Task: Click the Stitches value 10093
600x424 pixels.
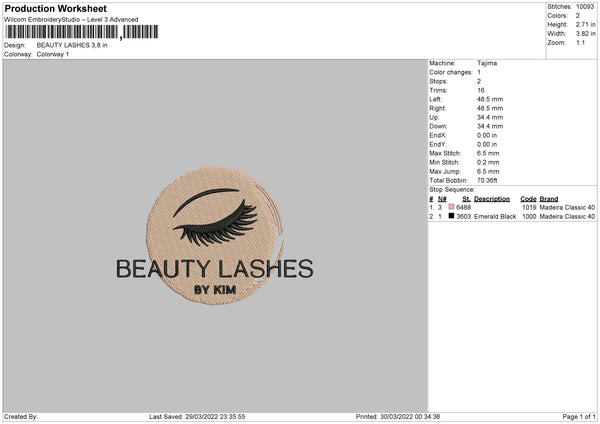Action: pos(585,7)
